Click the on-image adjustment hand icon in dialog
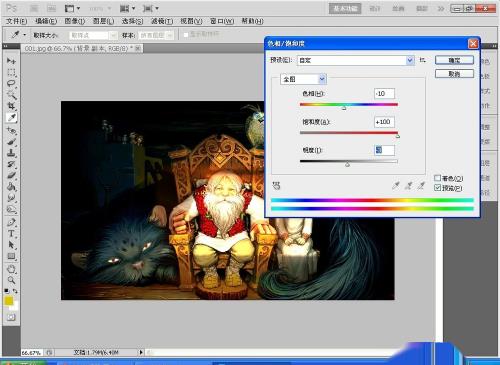The height and width of the screenshot is (365, 500). click(x=276, y=186)
